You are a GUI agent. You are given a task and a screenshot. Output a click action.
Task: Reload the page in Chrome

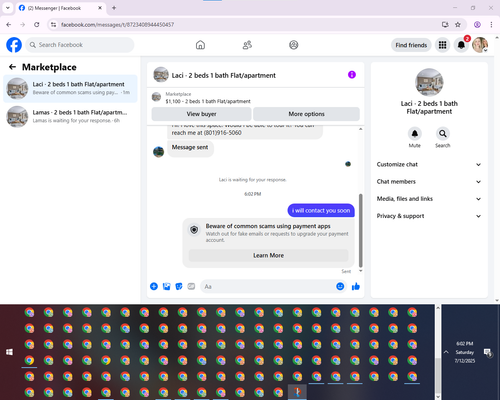[37, 24]
